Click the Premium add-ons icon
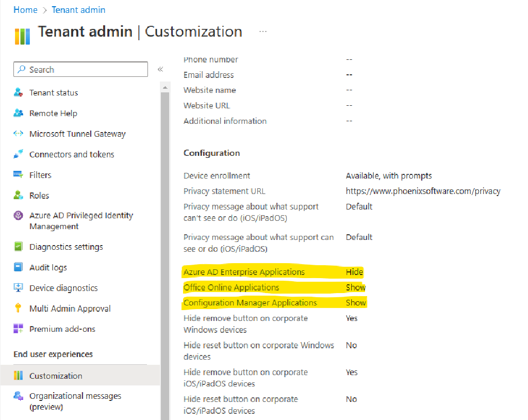The height and width of the screenshot is (420, 528). click(18, 329)
